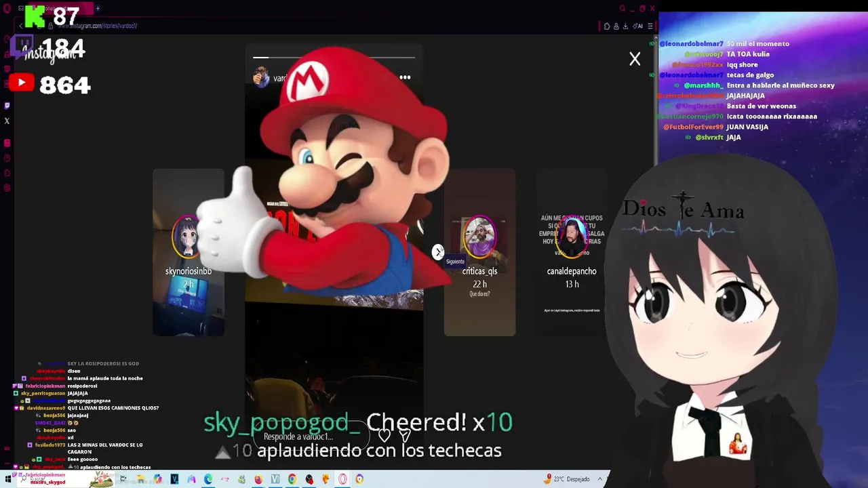The image size is (868, 488).
Task: Go back using browser back arrow
Action: tap(20, 26)
